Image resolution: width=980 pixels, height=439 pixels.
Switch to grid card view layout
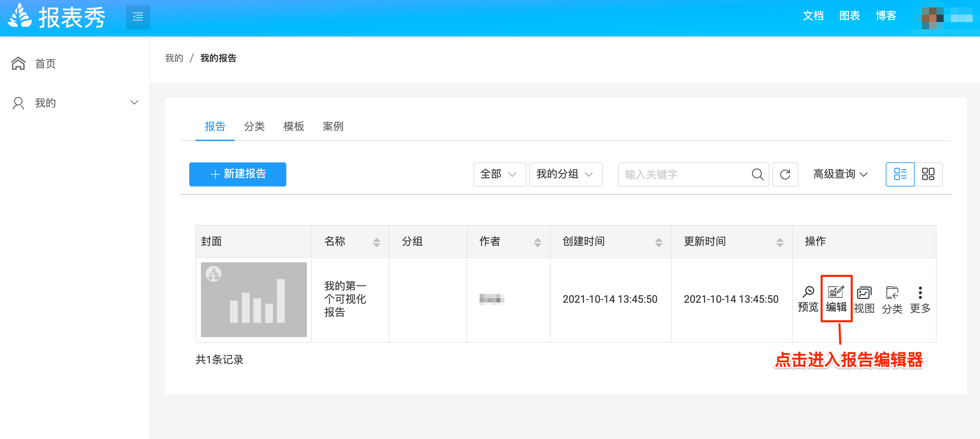tap(928, 174)
